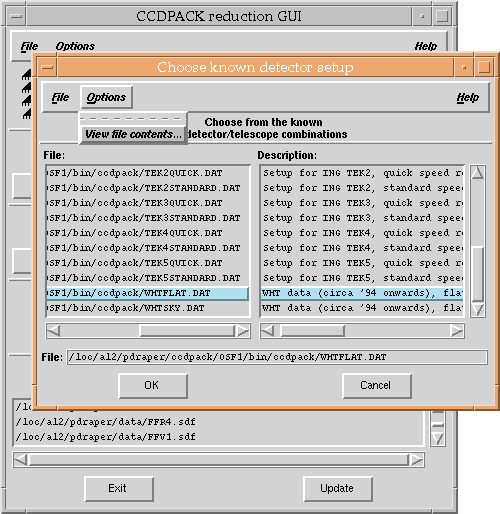Open Help menu in detector setup dialog
The image size is (500, 514).
tap(468, 97)
